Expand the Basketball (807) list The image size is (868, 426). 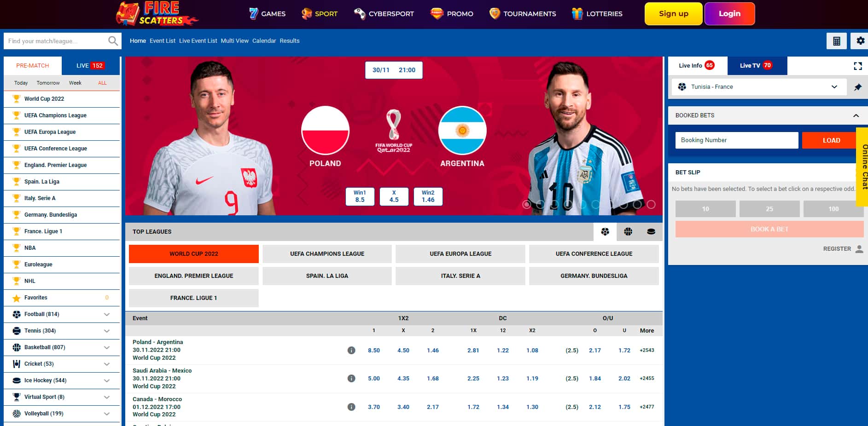pos(107,347)
